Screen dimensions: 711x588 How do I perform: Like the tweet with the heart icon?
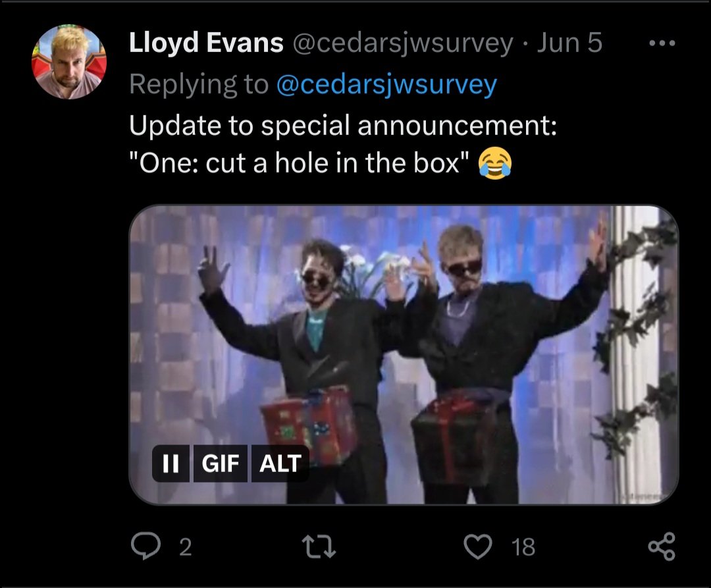(478, 547)
